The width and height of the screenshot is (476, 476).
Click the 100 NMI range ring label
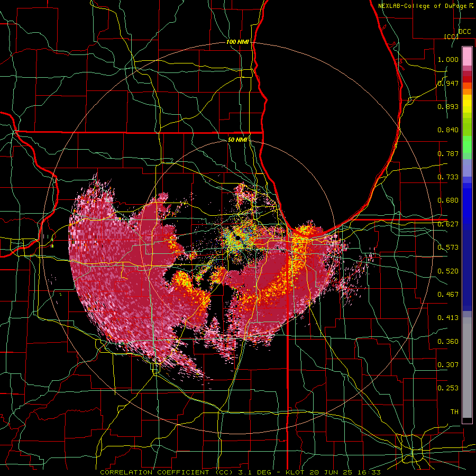click(237, 42)
